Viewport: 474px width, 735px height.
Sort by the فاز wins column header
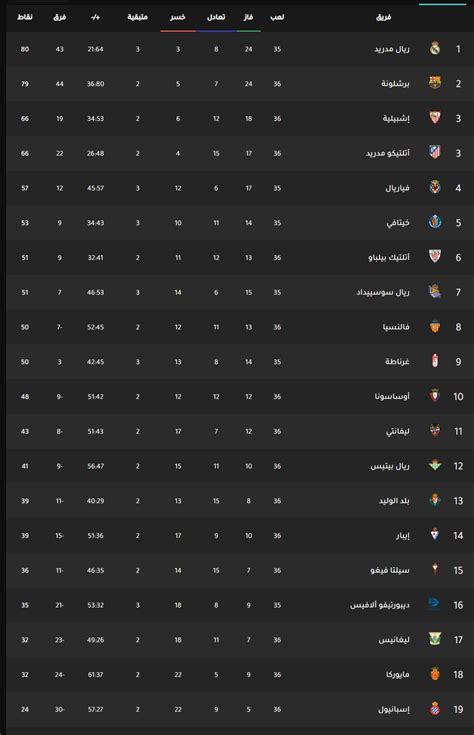tap(248, 17)
